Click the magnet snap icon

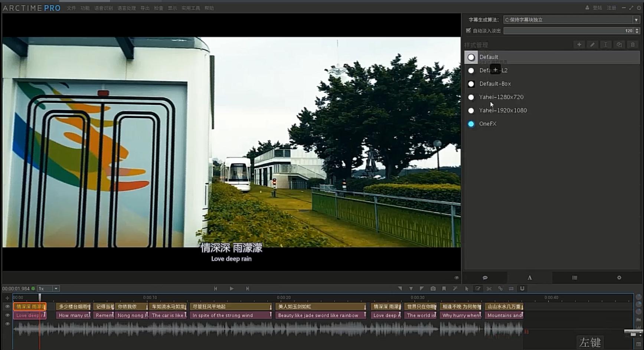coord(522,288)
